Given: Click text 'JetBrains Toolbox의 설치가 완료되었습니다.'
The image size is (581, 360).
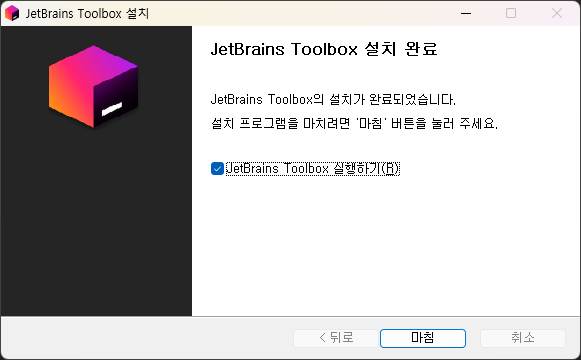Looking at the screenshot, I should point(333,100).
